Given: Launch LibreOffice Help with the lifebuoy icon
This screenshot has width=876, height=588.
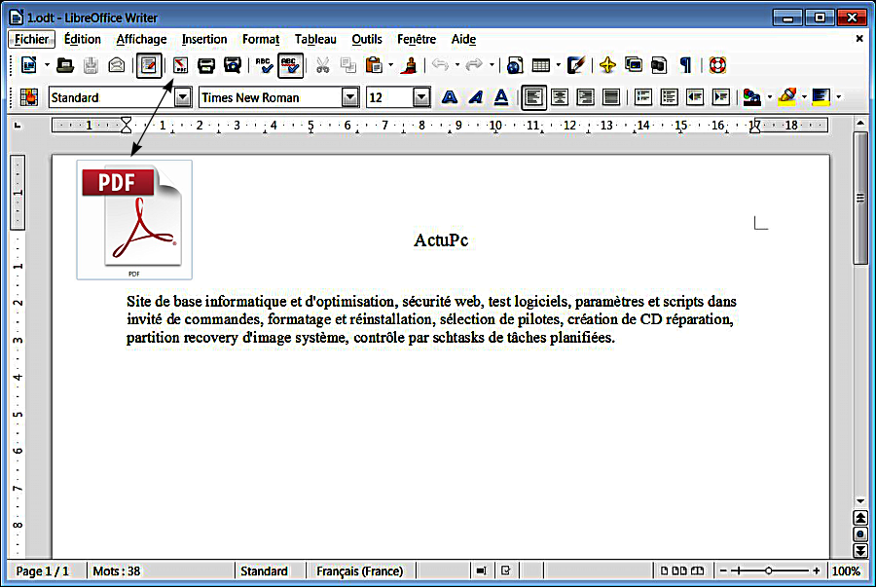Looking at the screenshot, I should [x=717, y=65].
